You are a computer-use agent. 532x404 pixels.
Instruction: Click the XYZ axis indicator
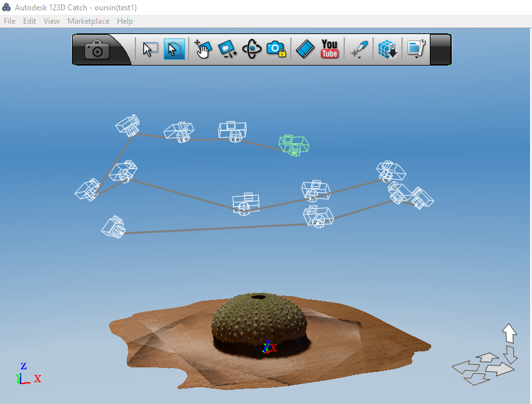[x=28, y=373]
